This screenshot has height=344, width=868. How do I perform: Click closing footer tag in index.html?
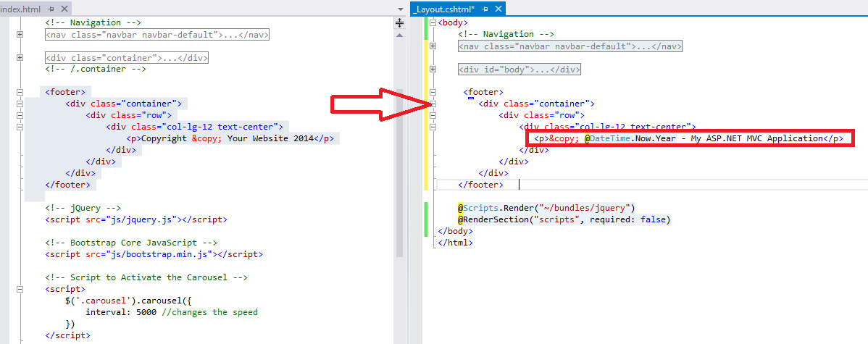click(x=67, y=185)
